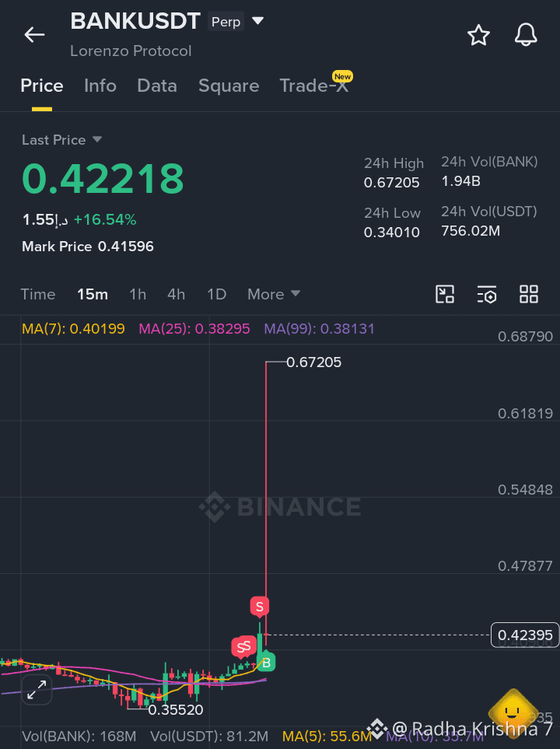Open the Square tab

point(229,86)
